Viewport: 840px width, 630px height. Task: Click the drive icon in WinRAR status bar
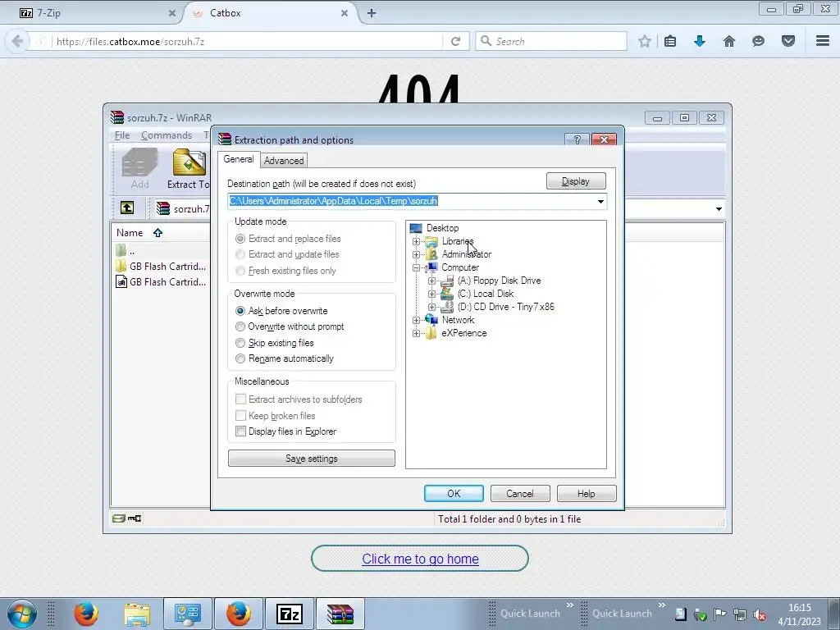(119, 518)
